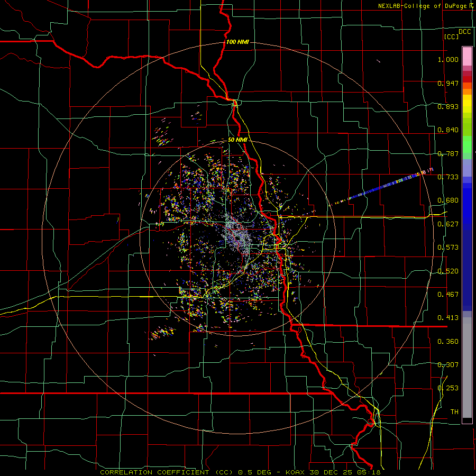Click the 0.467 legend value
Screen dimensions: 476x476
point(448,294)
